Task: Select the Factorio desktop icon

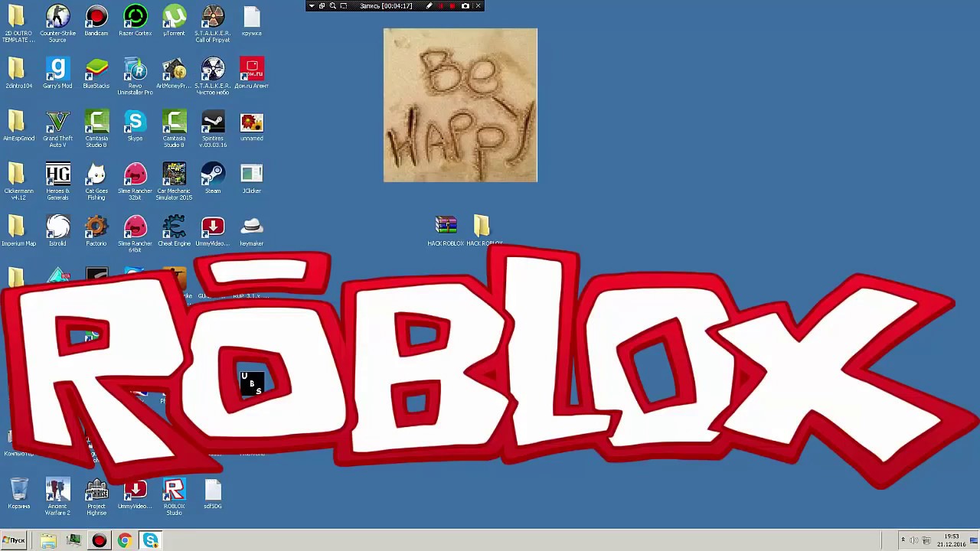Action: pyautogui.click(x=96, y=230)
